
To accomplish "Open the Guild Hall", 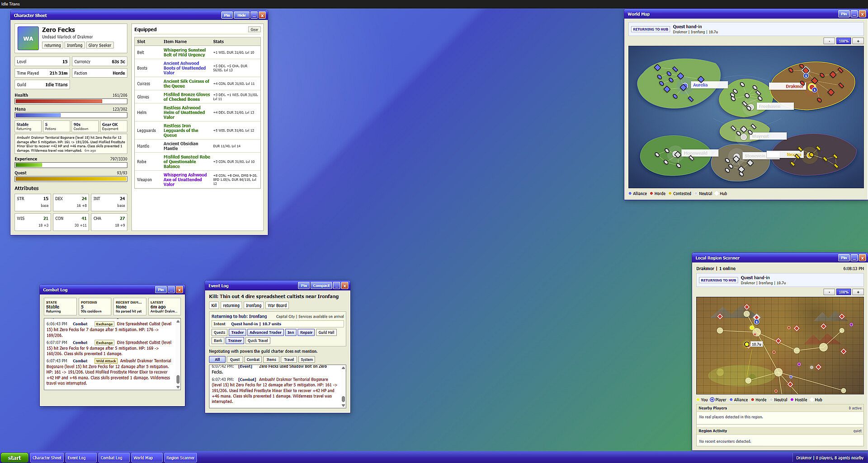I will [x=326, y=332].
